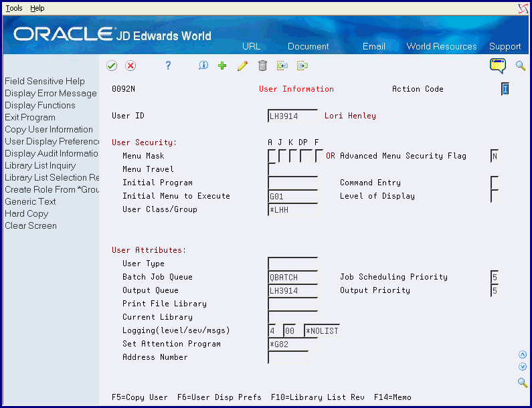Click the Menu Mask DP box

coord(306,156)
